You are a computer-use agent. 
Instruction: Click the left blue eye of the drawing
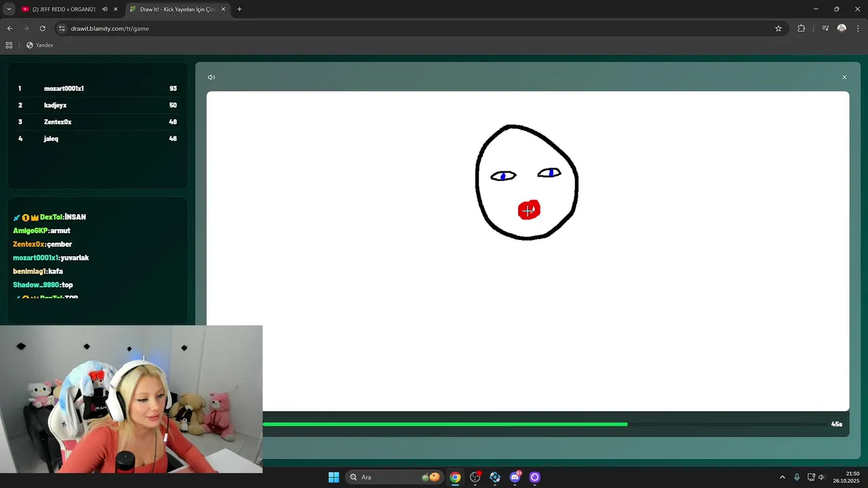point(503,176)
